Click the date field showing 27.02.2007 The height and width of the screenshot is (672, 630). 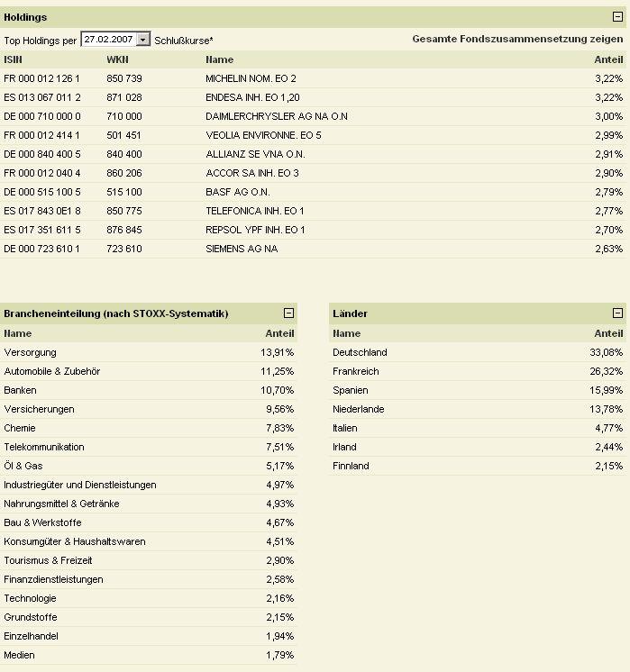tap(109, 40)
